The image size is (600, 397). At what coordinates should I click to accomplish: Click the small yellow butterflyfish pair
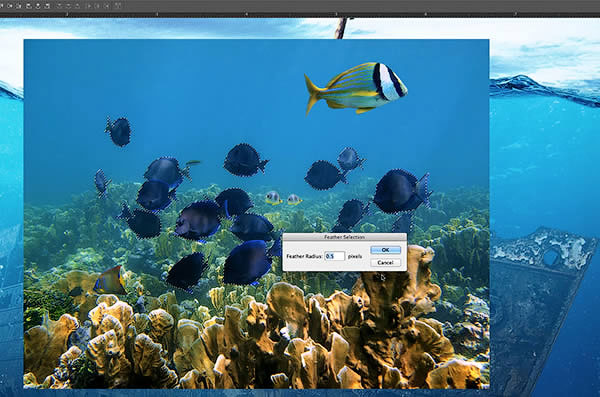pyautogui.click(x=284, y=198)
